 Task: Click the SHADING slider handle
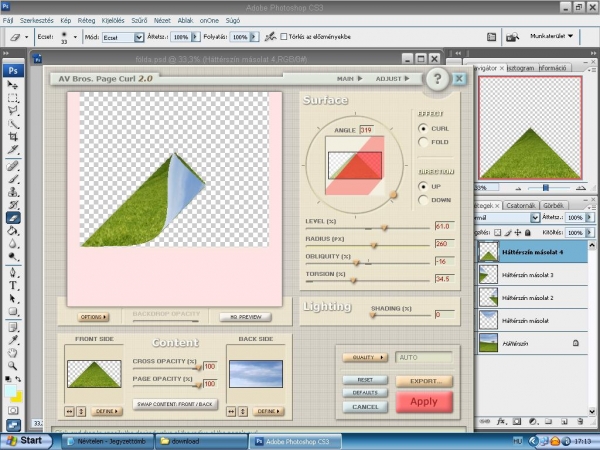point(373,315)
